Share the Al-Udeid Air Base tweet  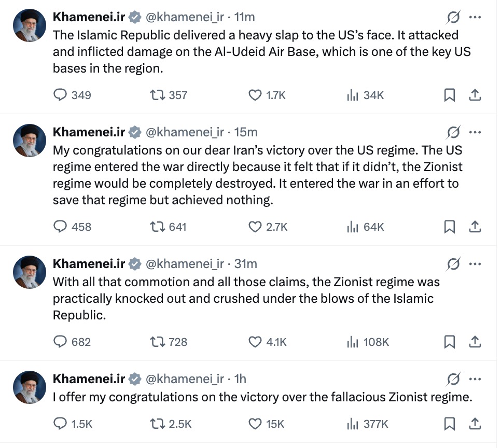pyautogui.click(x=475, y=95)
